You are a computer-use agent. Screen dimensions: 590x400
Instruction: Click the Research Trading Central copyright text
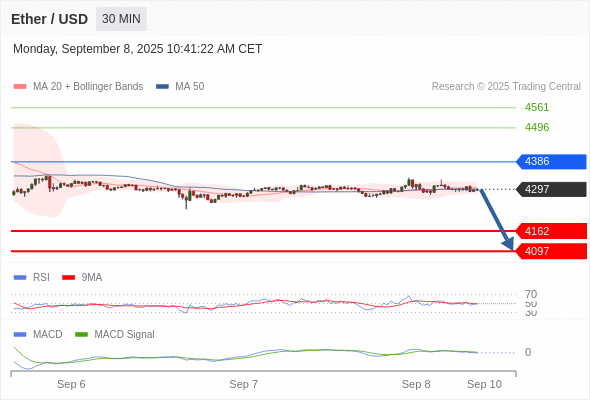point(506,87)
